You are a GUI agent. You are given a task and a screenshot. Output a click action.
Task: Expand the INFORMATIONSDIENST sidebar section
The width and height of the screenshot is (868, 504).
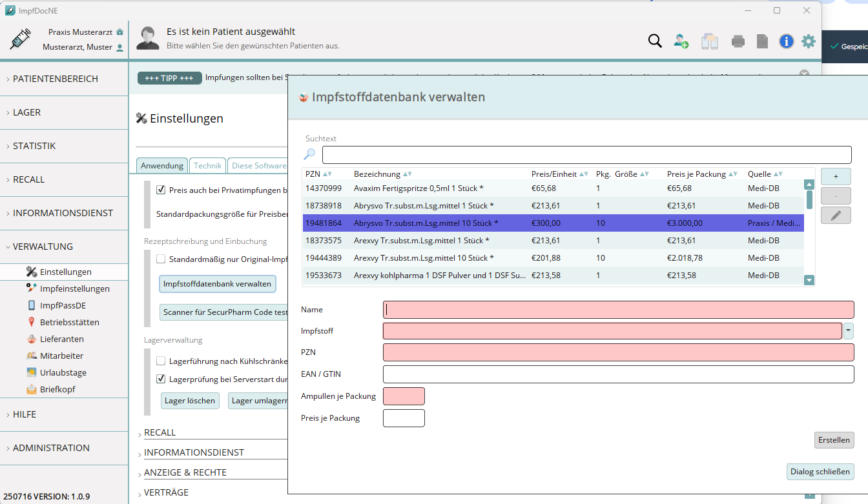tap(64, 213)
